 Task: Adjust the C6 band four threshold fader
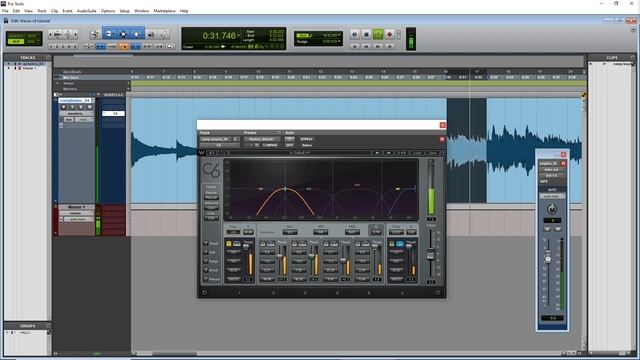pyautogui.click(x=343, y=260)
